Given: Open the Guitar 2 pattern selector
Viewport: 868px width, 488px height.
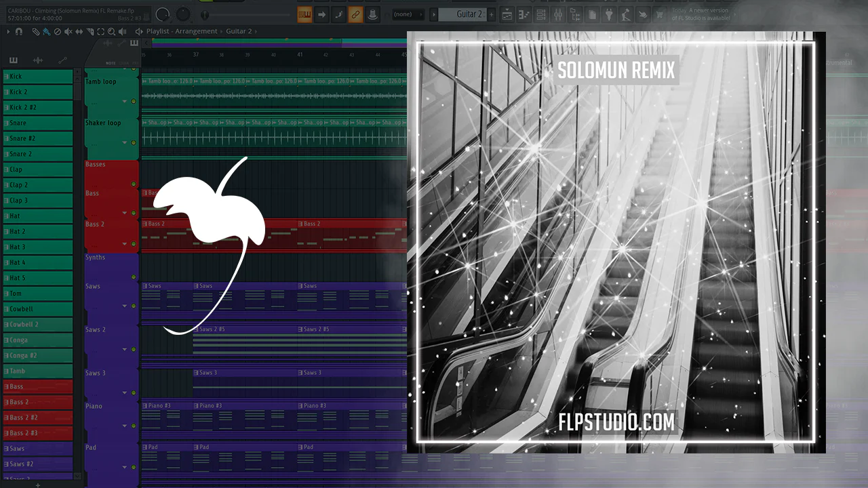Looking at the screenshot, I should (x=462, y=14).
